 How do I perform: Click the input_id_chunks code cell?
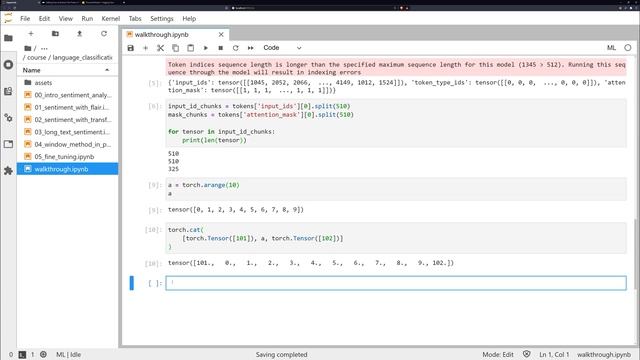tap(396, 123)
